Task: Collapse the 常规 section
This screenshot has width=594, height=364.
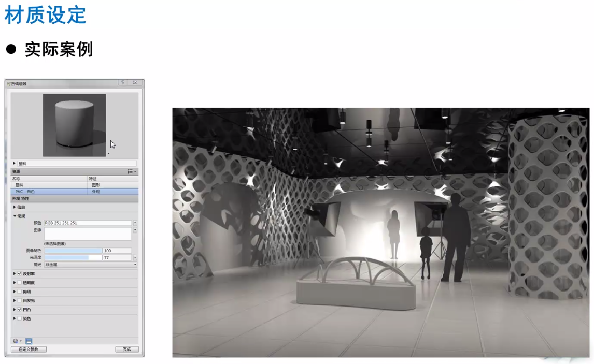Action: click(x=15, y=216)
